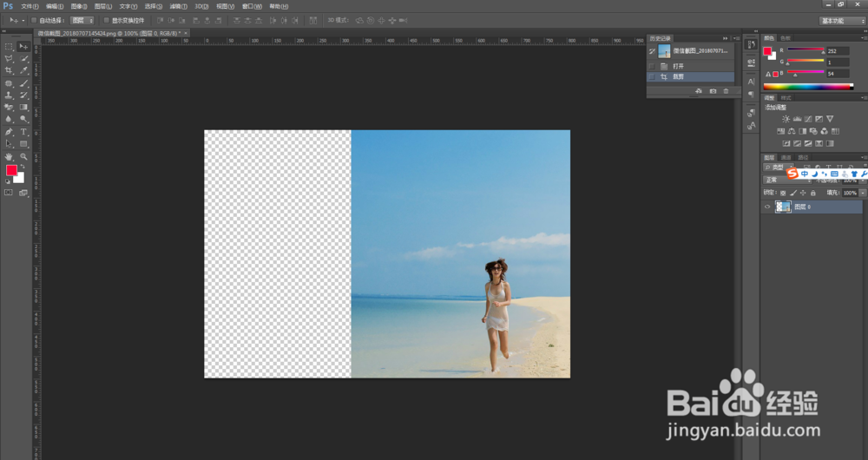
Task: Open 滤镜(T) menu
Action: click(x=178, y=7)
